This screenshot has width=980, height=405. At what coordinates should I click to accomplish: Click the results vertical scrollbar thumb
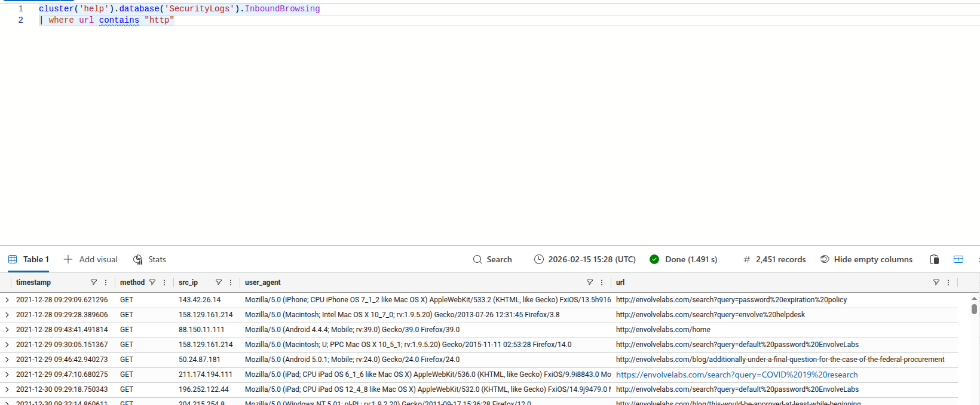(x=974, y=309)
